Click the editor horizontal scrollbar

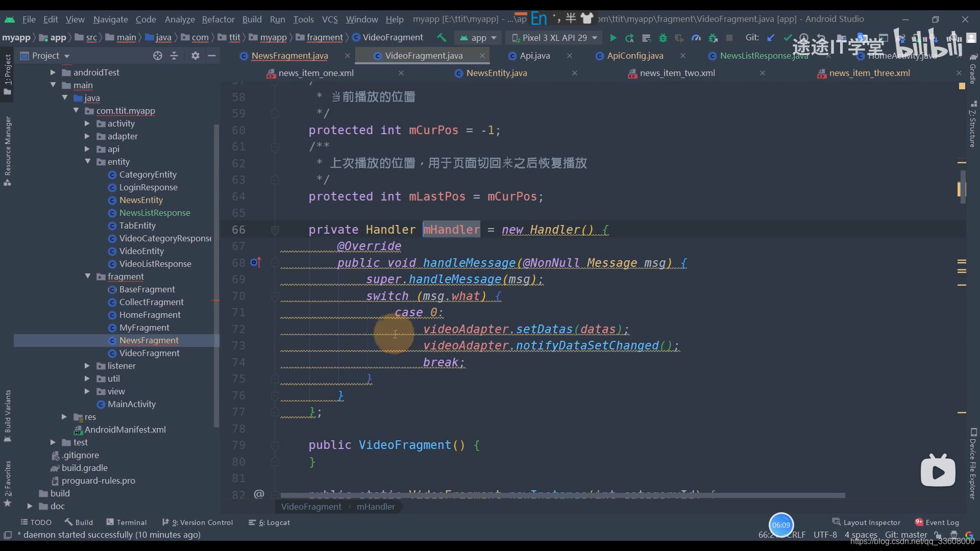pyautogui.click(x=562, y=495)
